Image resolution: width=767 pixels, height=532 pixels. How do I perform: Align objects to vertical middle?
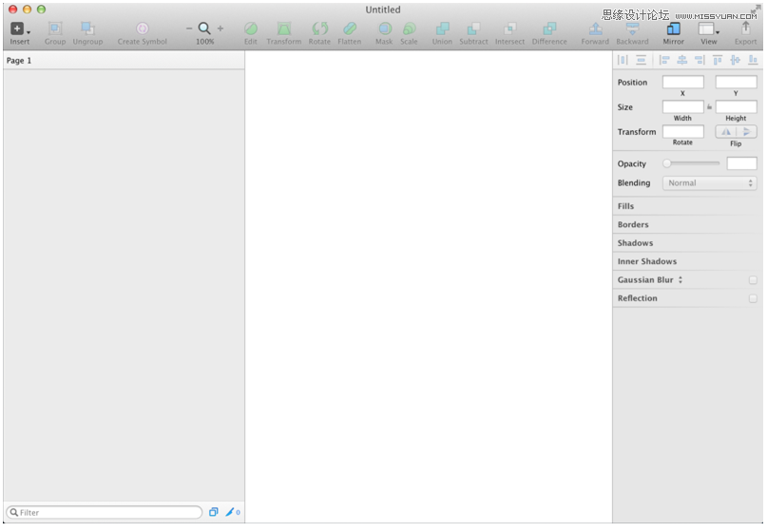click(736, 60)
